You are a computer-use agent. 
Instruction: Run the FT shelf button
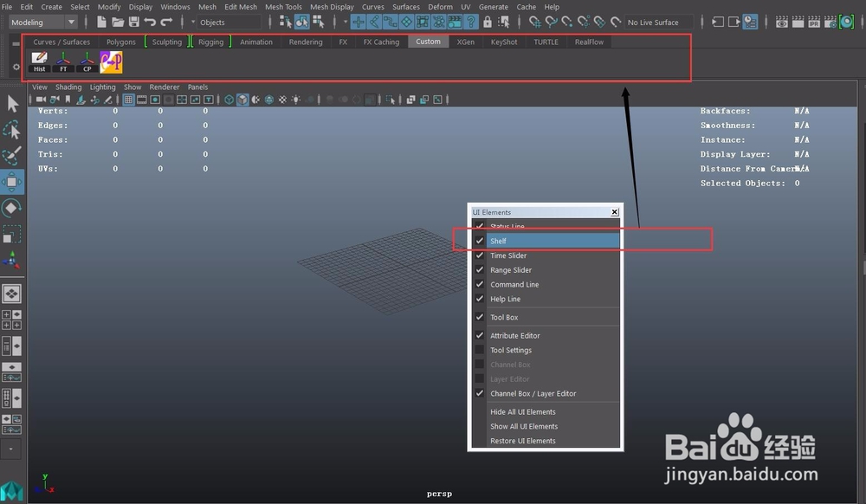pyautogui.click(x=63, y=61)
